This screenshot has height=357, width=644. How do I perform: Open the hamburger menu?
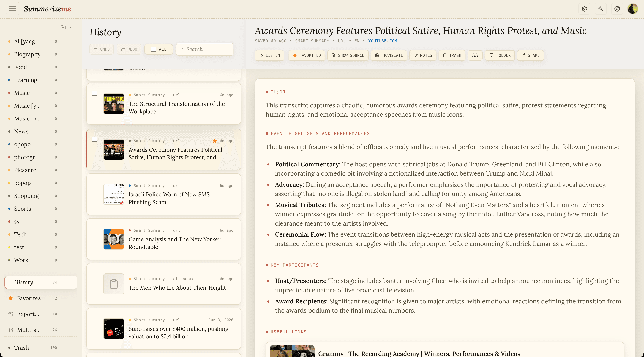[x=12, y=9]
